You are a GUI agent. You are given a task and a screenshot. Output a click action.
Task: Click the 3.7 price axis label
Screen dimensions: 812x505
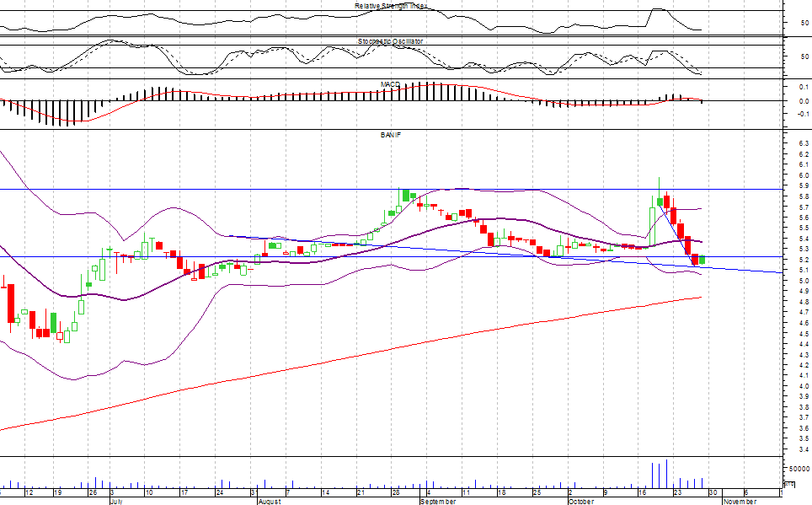click(x=804, y=418)
